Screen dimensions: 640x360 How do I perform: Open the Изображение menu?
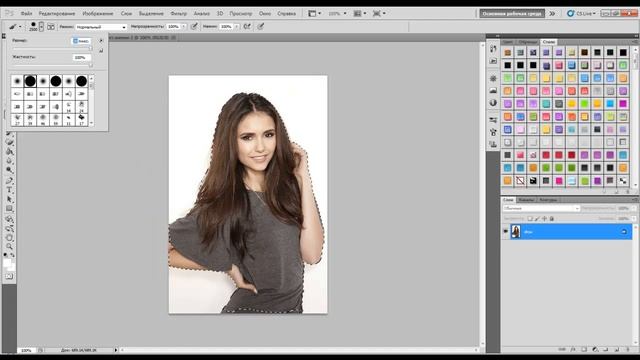point(98,13)
